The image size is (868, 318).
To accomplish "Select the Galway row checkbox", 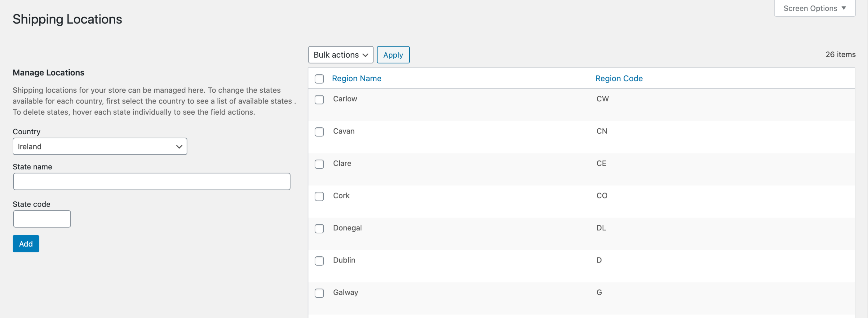I will (319, 293).
